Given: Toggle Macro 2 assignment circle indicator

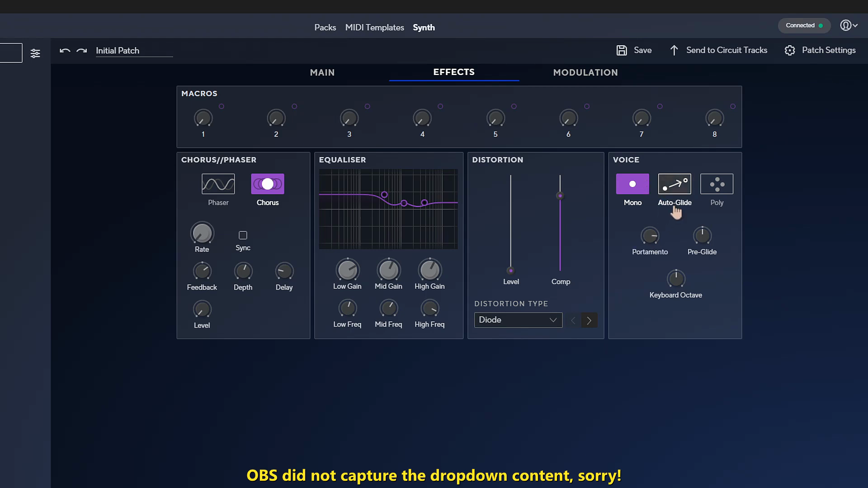Looking at the screenshot, I should tap(294, 106).
